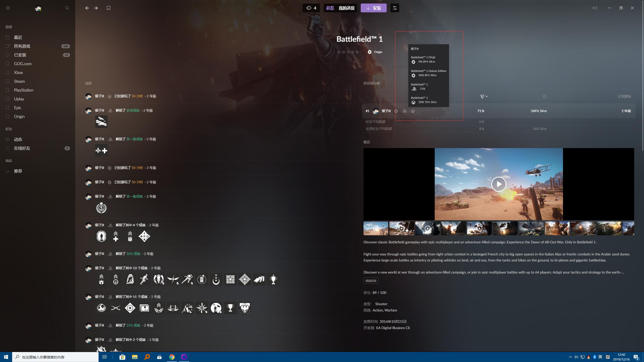This screenshot has width=644, height=362.
Task: Switch to the 我的进度 tab
Action: click(x=346, y=8)
